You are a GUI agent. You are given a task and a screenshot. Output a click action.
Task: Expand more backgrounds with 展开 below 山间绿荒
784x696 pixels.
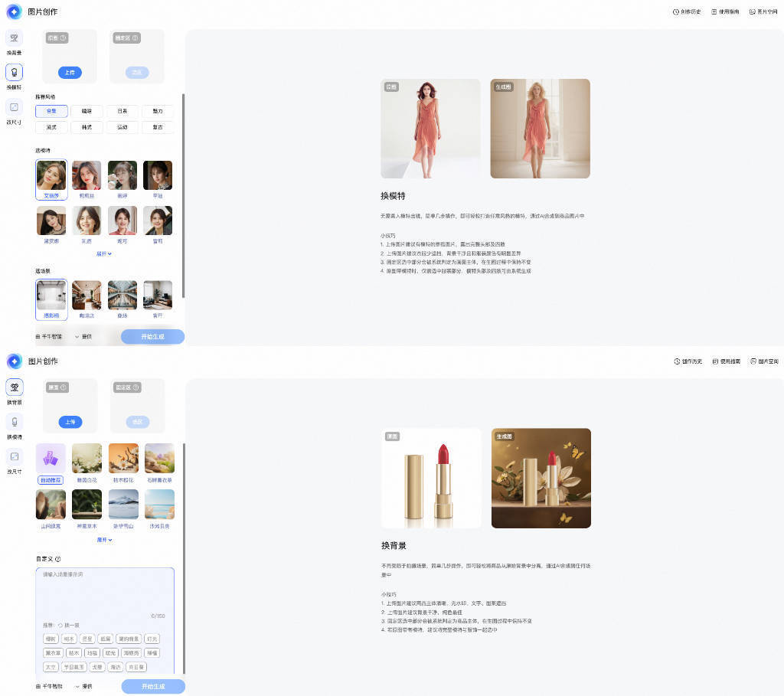coord(104,540)
